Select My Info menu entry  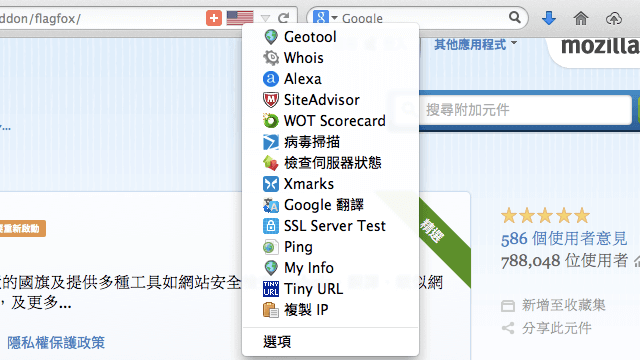tap(331, 268)
